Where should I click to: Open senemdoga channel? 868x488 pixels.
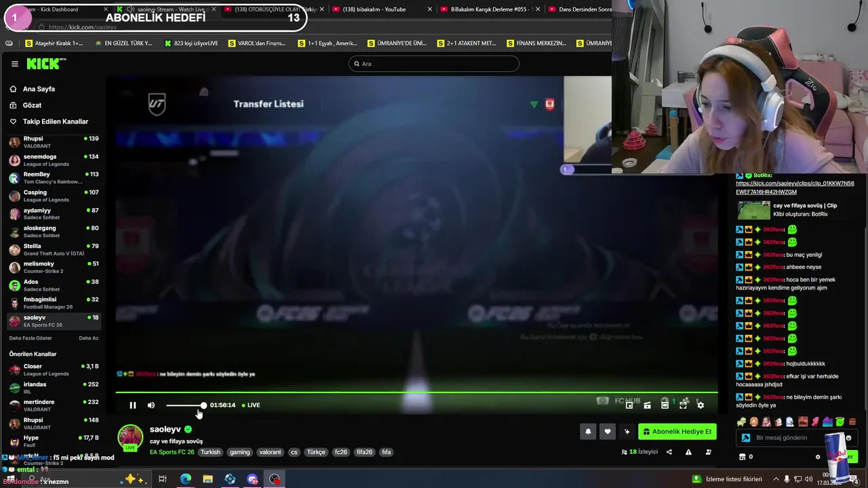coord(54,160)
